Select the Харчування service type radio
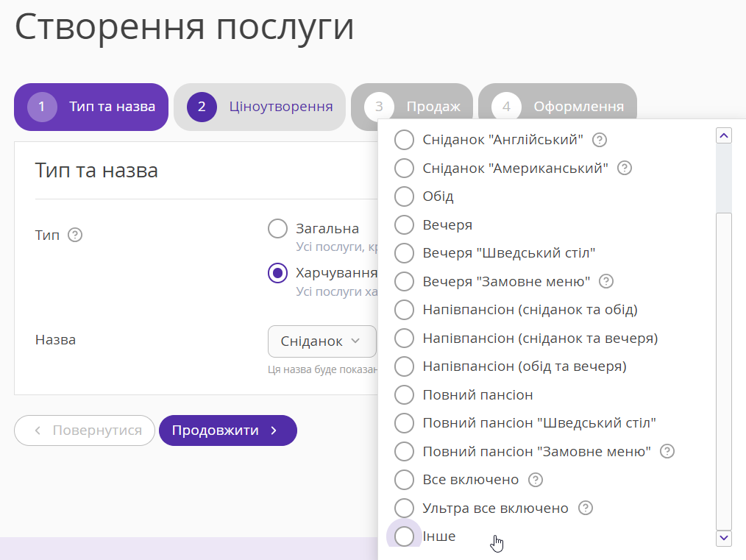The image size is (746, 560). (x=277, y=273)
